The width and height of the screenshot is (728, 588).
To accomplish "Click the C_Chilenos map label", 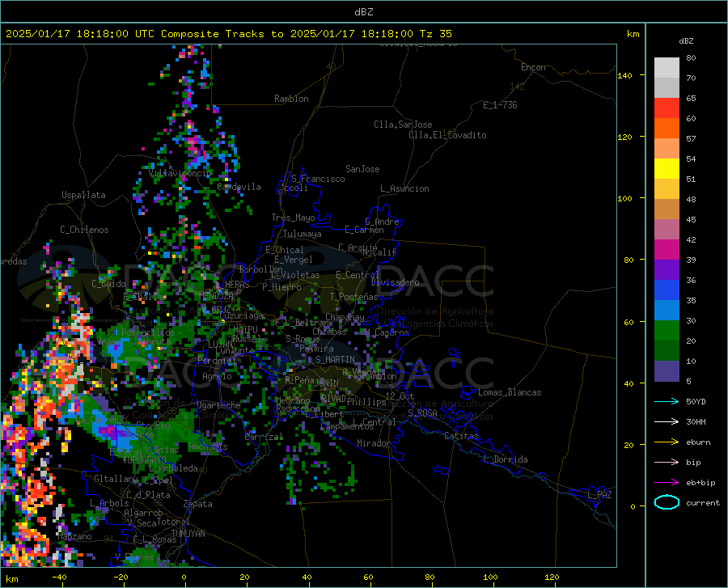I will (84, 230).
